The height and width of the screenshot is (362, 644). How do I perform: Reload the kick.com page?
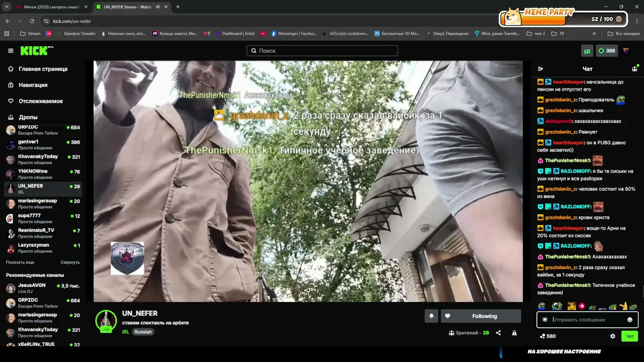(x=32, y=21)
